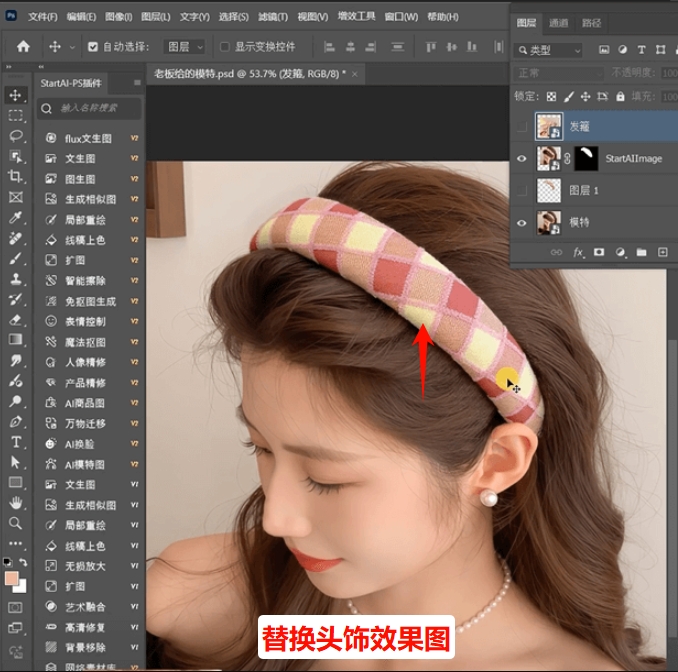678x672 pixels.
Task: Select the Horizontal Type tool
Action: (x=16, y=442)
